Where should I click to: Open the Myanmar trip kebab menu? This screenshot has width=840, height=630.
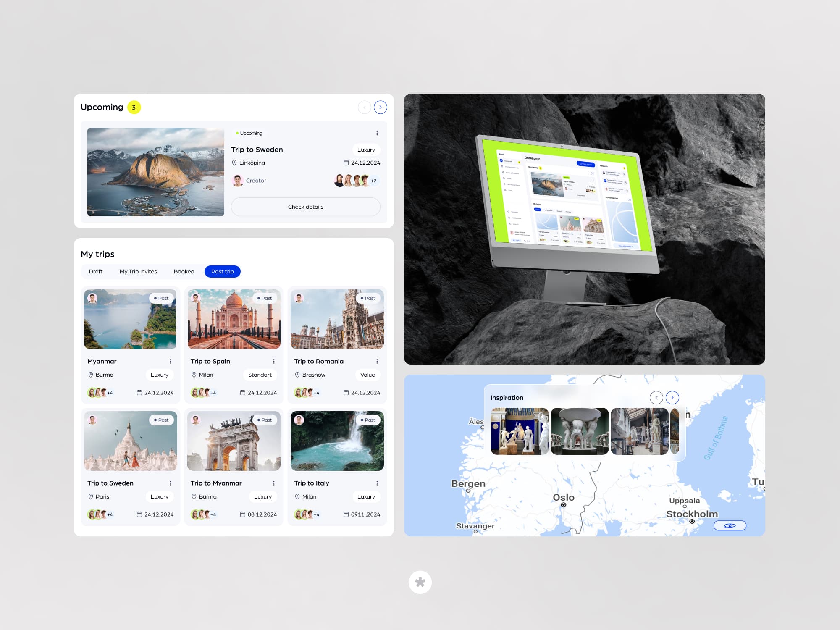click(x=171, y=361)
